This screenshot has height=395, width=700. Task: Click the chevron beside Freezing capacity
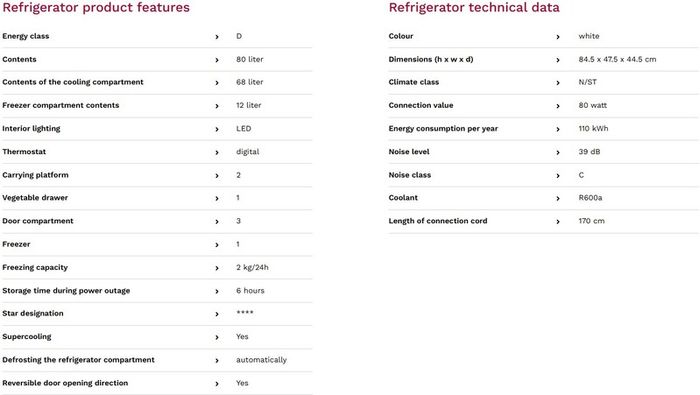point(217,268)
